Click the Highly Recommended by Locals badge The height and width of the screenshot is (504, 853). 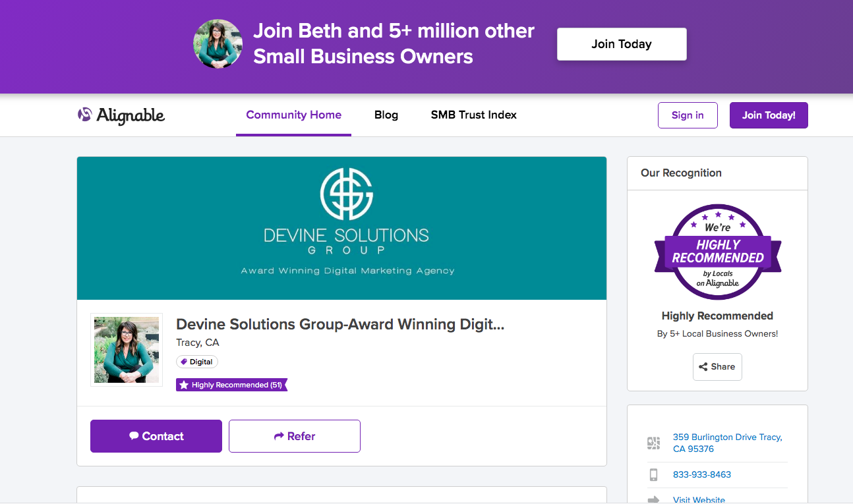717,252
